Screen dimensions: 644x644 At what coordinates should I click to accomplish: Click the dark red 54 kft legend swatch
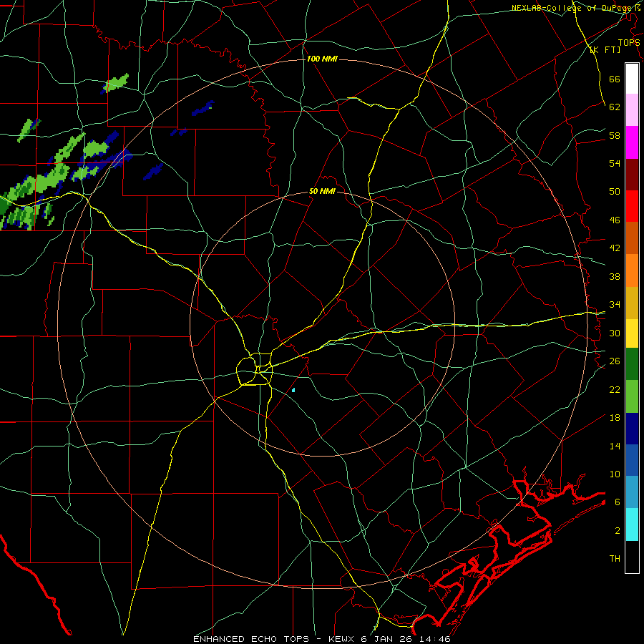coord(632,175)
